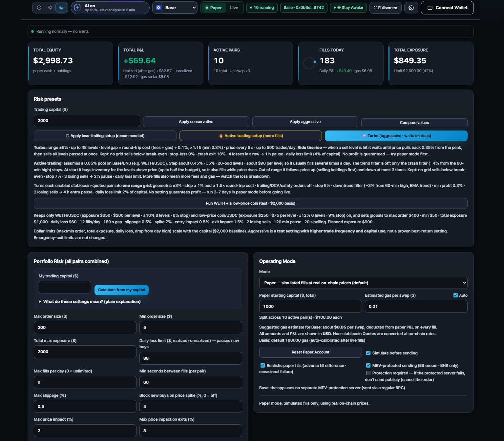Click the Paper starting capital field

click(x=310, y=307)
